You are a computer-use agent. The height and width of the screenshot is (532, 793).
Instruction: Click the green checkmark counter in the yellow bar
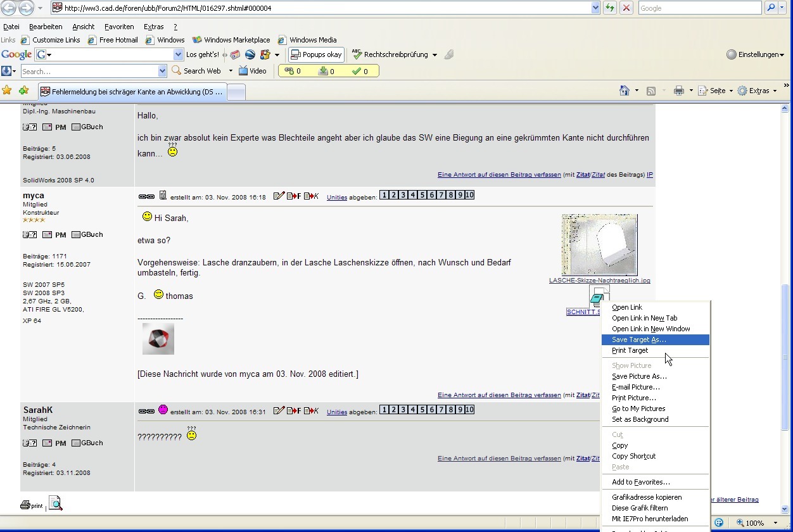click(360, 71)
